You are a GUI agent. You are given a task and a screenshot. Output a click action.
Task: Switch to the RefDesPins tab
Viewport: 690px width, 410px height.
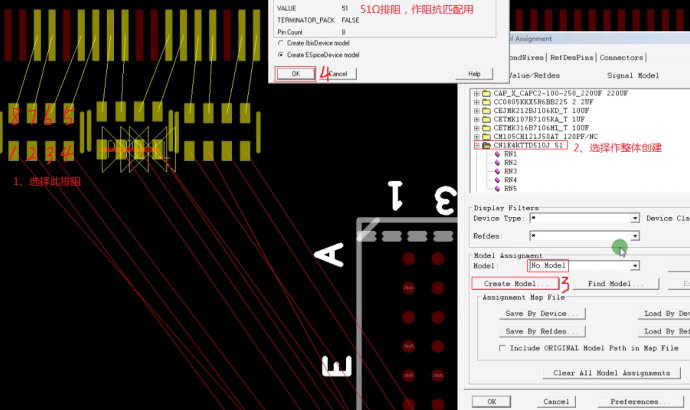pyautogui.click(x=573, y=58)
